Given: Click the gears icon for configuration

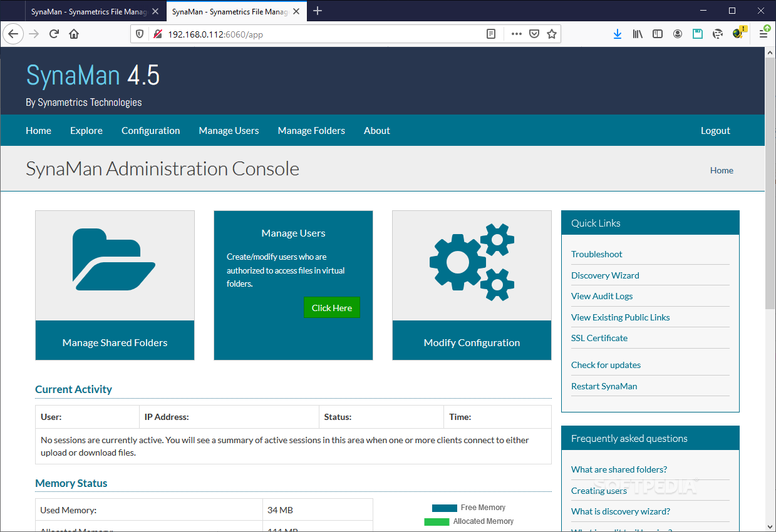Looking at the screenshot, I should tap(472, 262).
